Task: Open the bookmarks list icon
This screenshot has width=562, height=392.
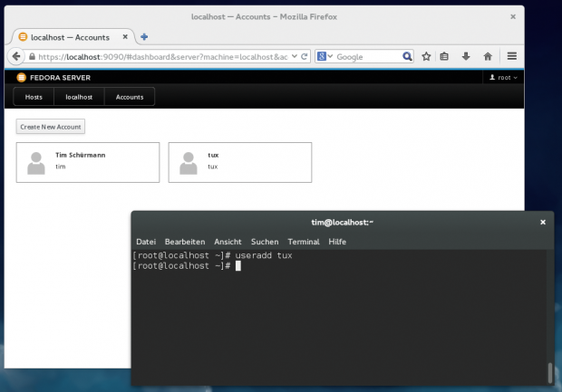Action: point(445,56)
